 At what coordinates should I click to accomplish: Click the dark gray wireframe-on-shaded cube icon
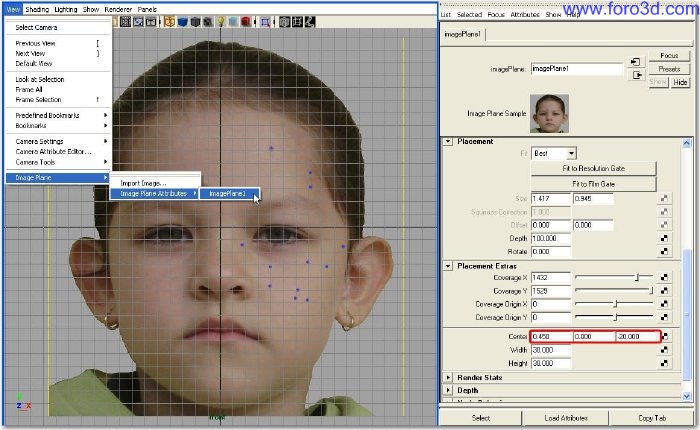coord(195,21)
